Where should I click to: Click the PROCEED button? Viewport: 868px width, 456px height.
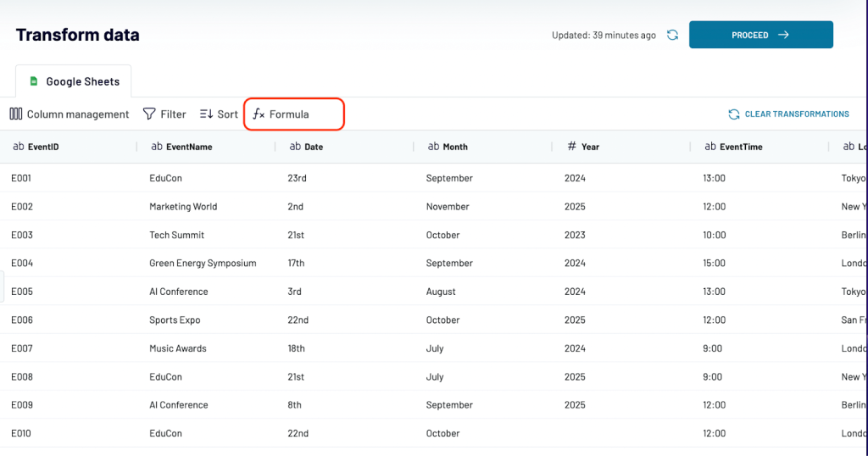tap(761, 35)
